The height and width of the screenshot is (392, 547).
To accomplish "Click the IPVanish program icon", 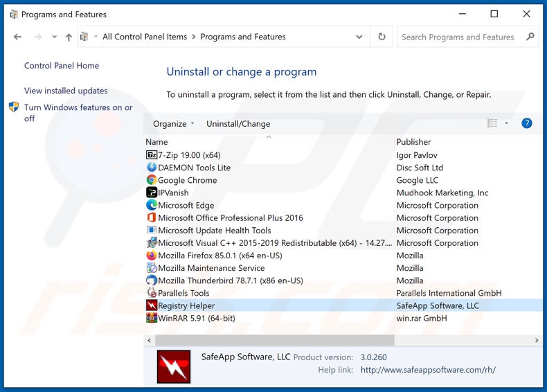I will [152, 193].
